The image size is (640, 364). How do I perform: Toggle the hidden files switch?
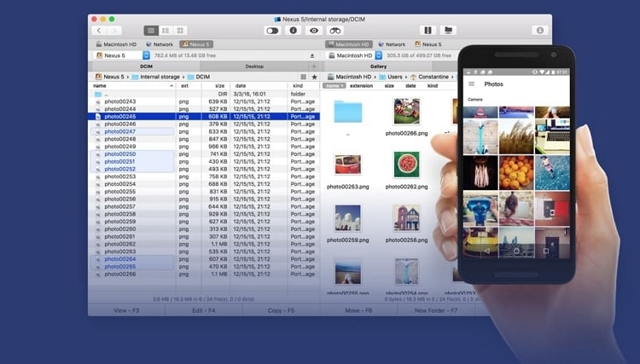(272, 31)
